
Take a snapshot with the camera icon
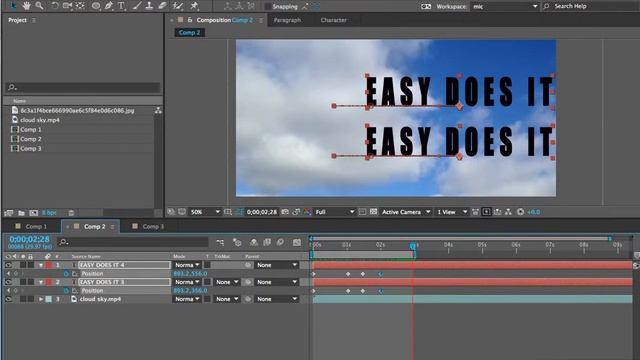coord(285,212)
